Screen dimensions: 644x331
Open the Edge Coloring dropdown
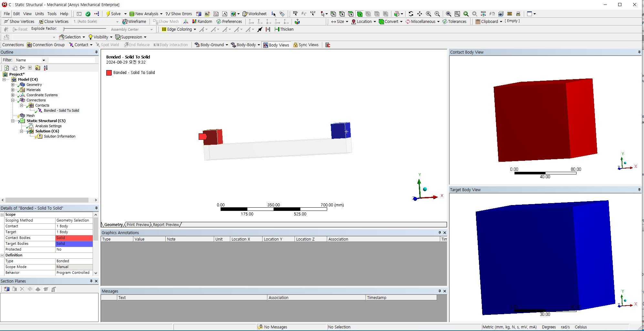pos(195,29)
